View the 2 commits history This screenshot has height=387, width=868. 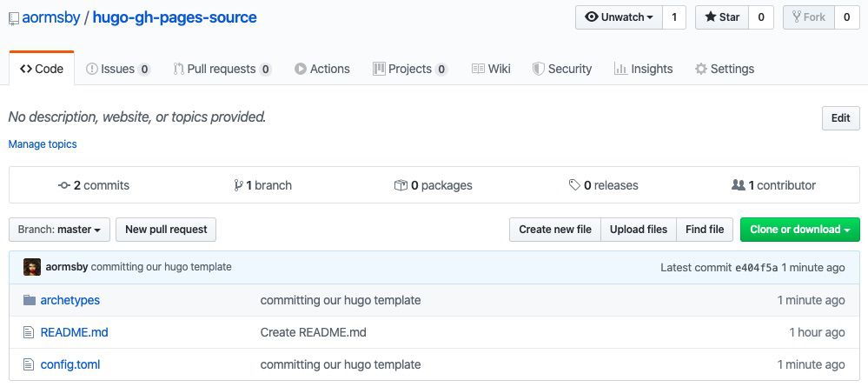pos(94,185)
